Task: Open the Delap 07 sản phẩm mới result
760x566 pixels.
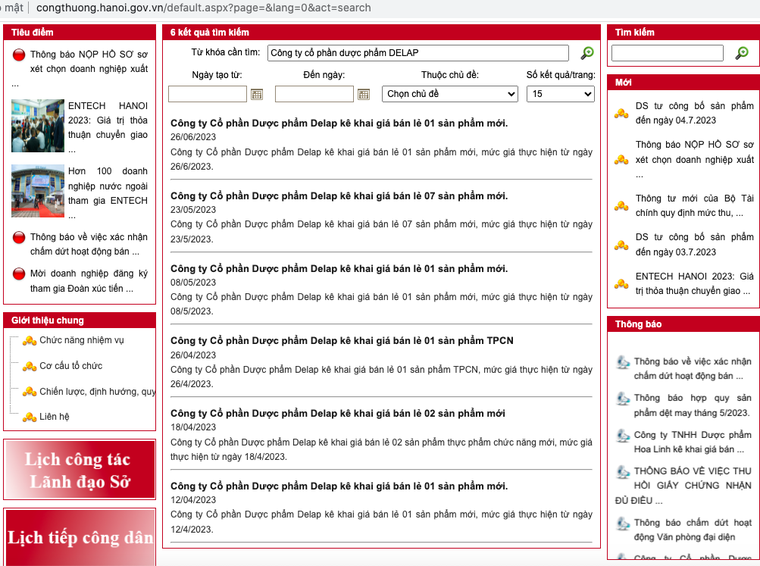Action: [x=338, y=196]
